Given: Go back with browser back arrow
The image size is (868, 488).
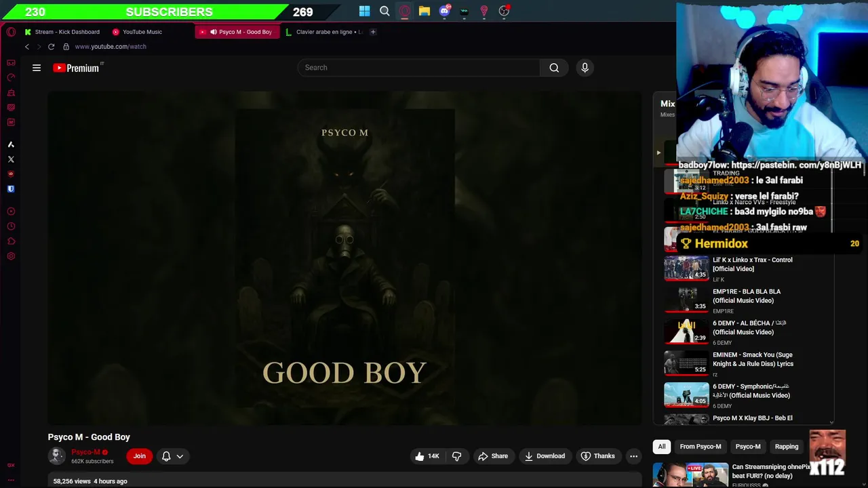Looking at the screenshot, I should (27, 47).
